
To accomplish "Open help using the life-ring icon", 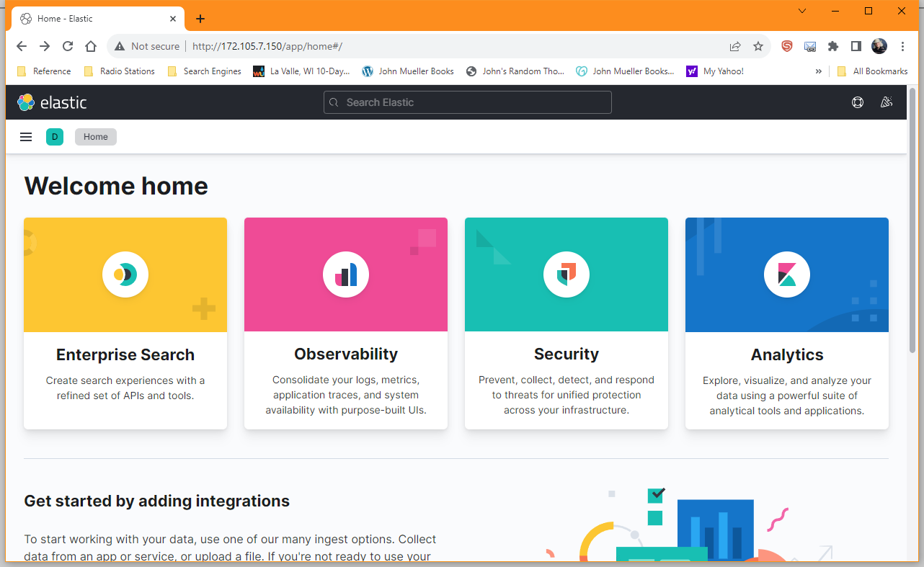I will pos(857,102).
